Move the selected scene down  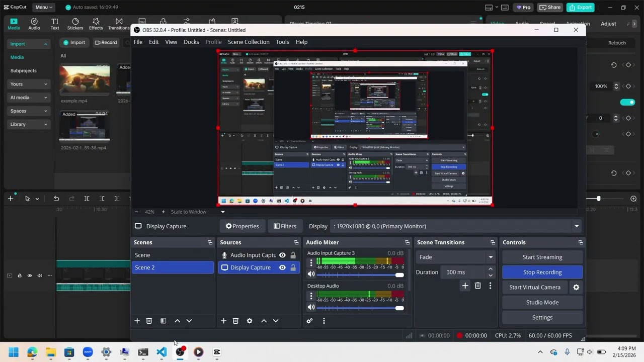[189, 321]
